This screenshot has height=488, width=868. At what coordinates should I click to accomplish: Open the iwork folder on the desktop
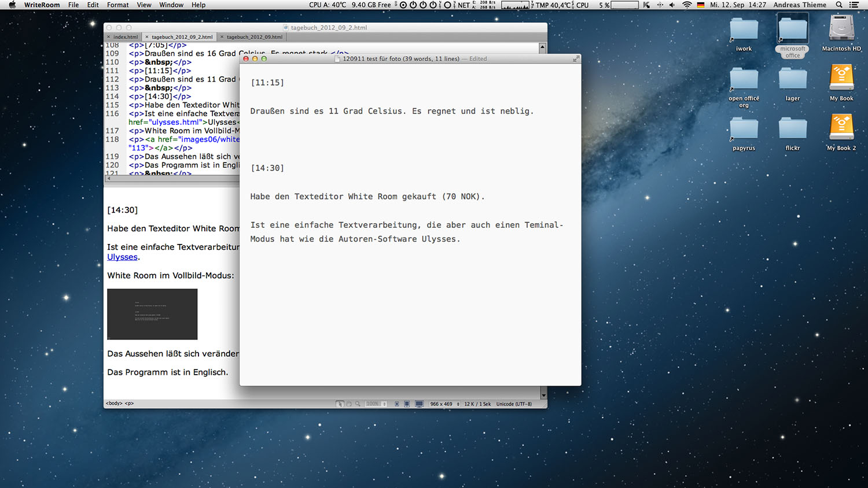[744, 35]
